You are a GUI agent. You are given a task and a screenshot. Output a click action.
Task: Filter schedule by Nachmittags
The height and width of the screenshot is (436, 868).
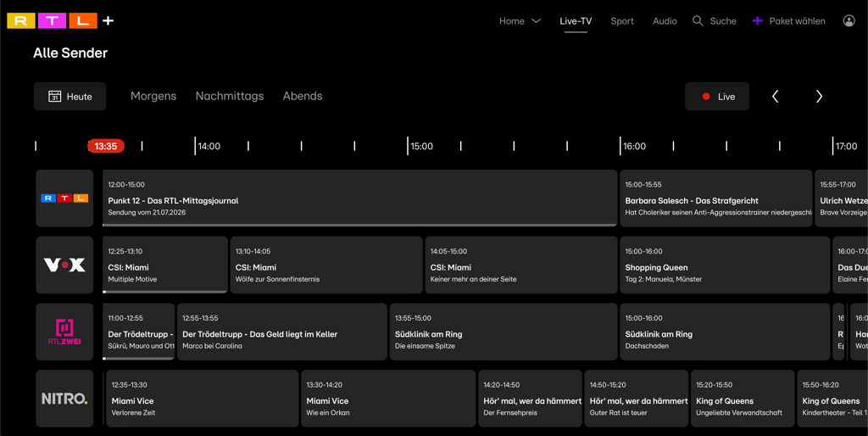pyautogui.click(x=229, y=96)
